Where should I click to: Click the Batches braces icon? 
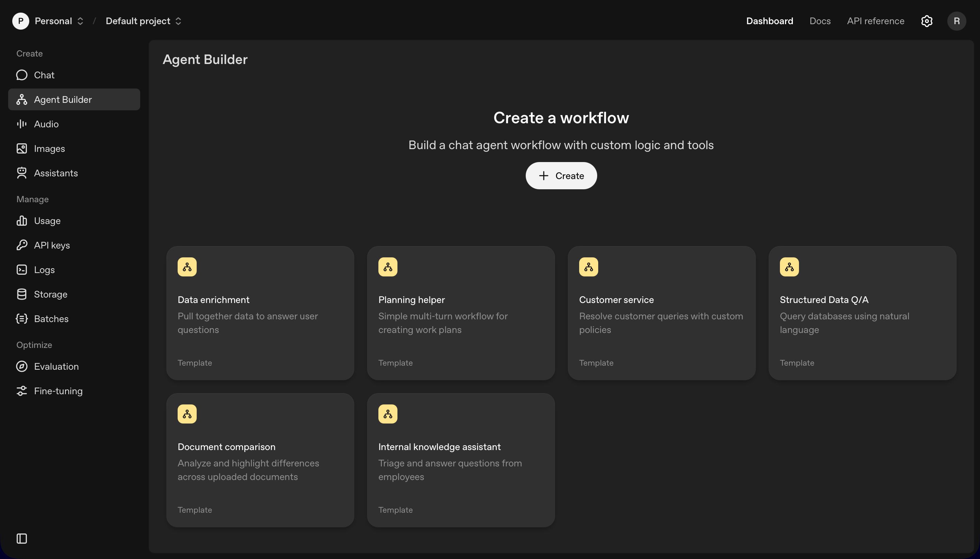22,319
